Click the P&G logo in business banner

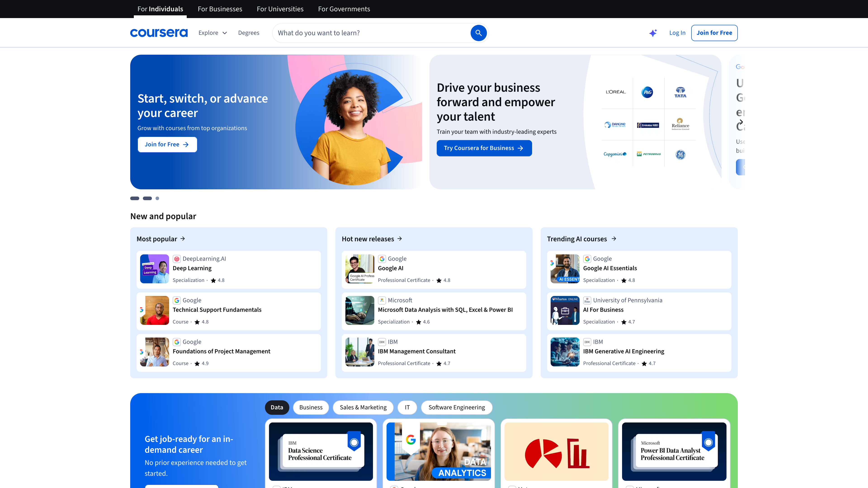point(647,92)
